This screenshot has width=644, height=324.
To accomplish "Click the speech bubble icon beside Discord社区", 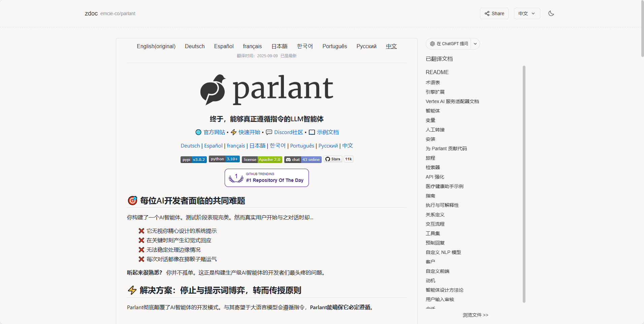I will (x=269, y=132).
